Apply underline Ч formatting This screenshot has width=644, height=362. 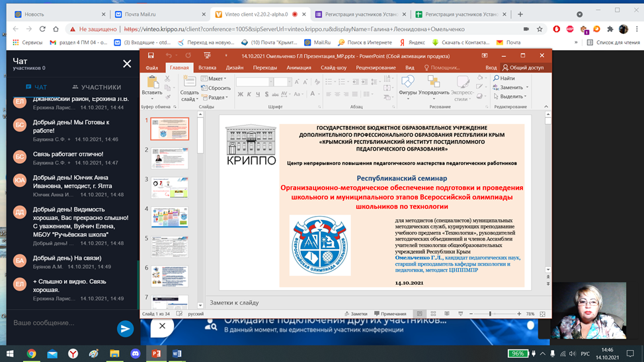click(257, 94)
